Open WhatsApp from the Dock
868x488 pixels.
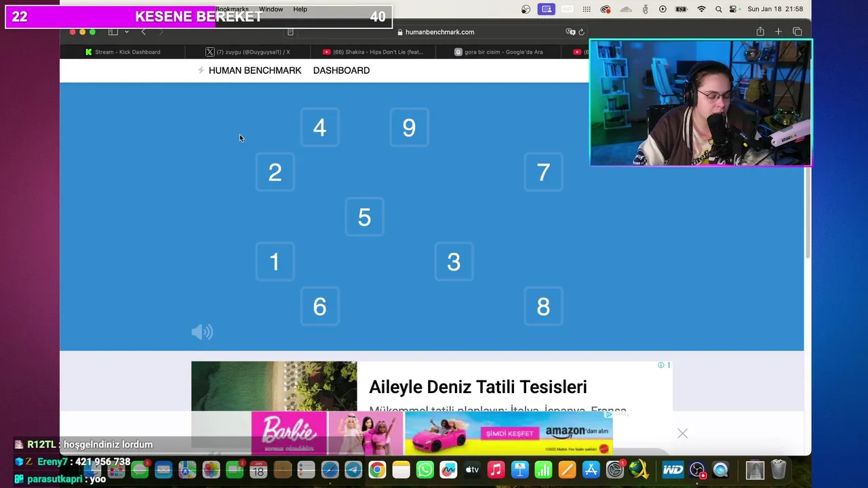425,470
